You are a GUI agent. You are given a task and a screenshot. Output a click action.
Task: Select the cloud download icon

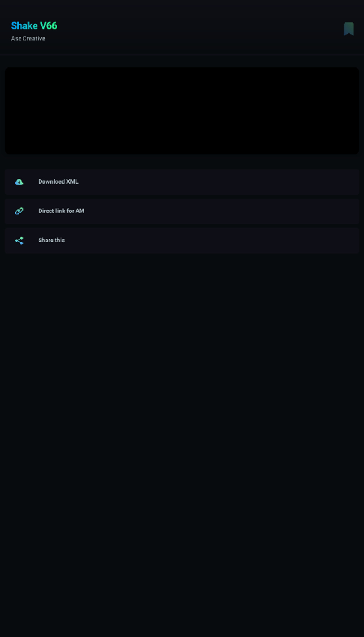pyautogui.click(x=19, y=182)
